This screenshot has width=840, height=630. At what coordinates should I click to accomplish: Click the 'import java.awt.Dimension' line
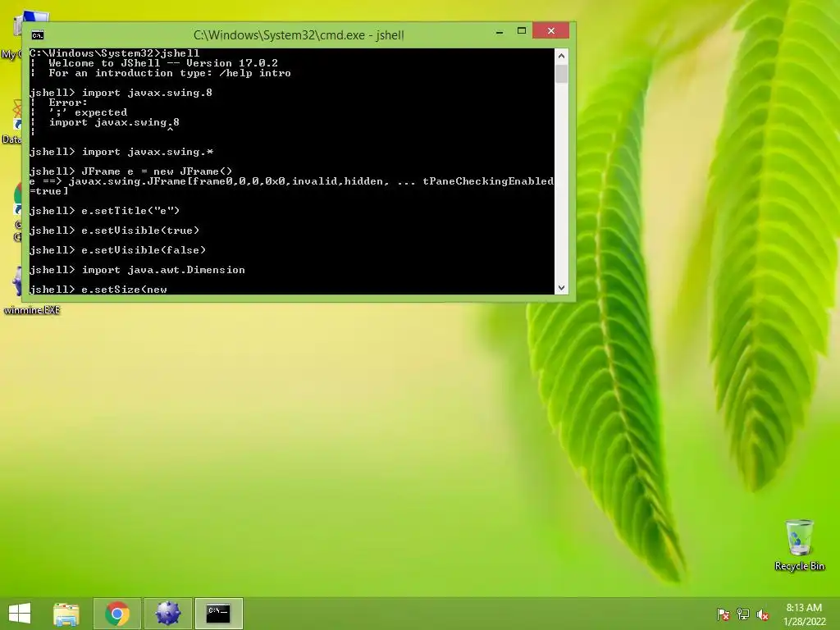click(x=137, y=270)
